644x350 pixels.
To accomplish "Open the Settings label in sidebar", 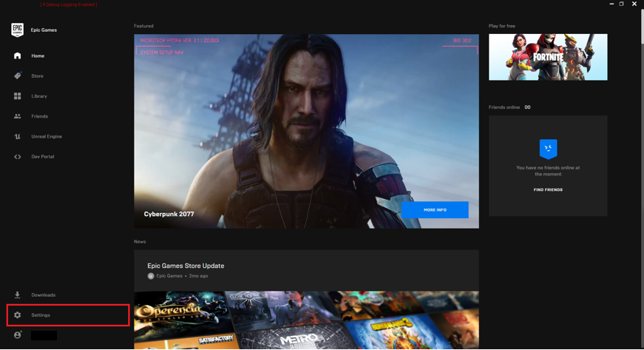I will tap(41, 315).
